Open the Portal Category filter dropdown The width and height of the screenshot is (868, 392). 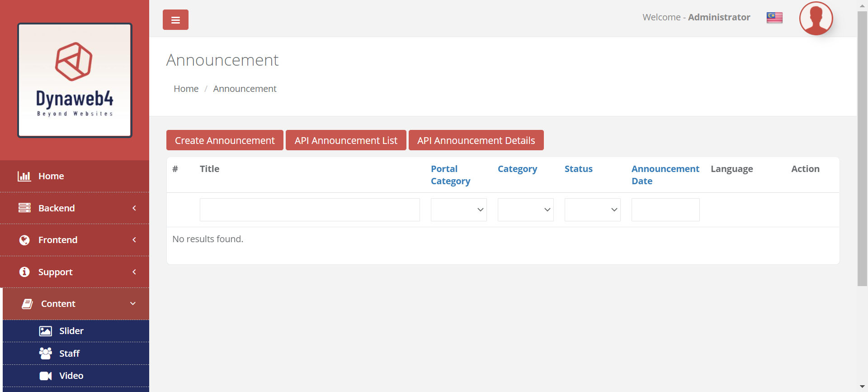[x=458, y=210]
